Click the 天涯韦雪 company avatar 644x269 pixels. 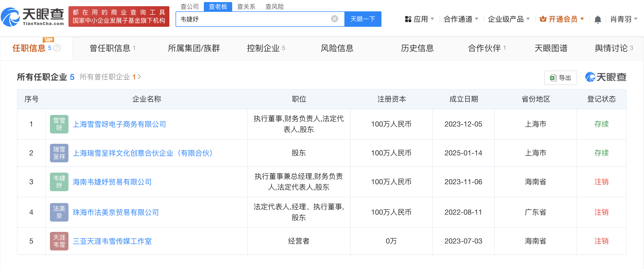coord(59,241)
